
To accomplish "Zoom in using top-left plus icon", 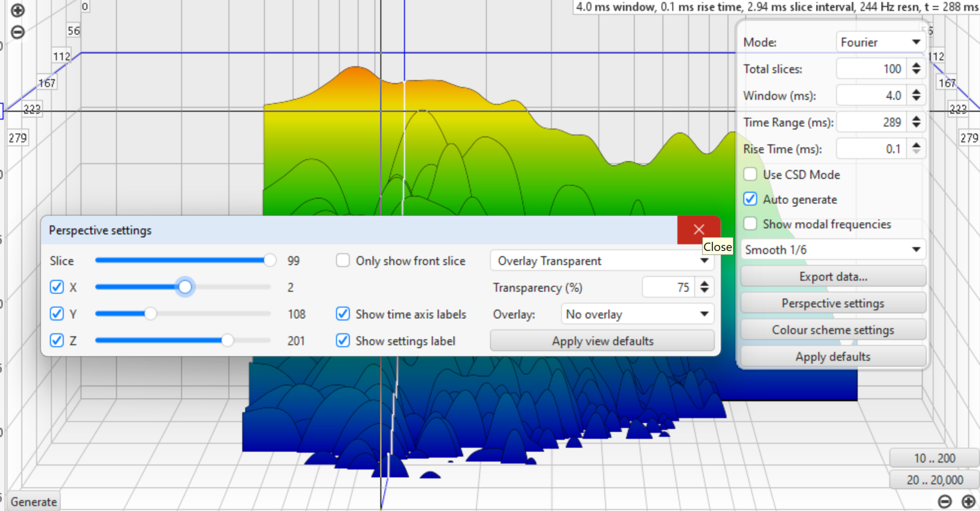I will pyautogui.click(x=18, y=10).
